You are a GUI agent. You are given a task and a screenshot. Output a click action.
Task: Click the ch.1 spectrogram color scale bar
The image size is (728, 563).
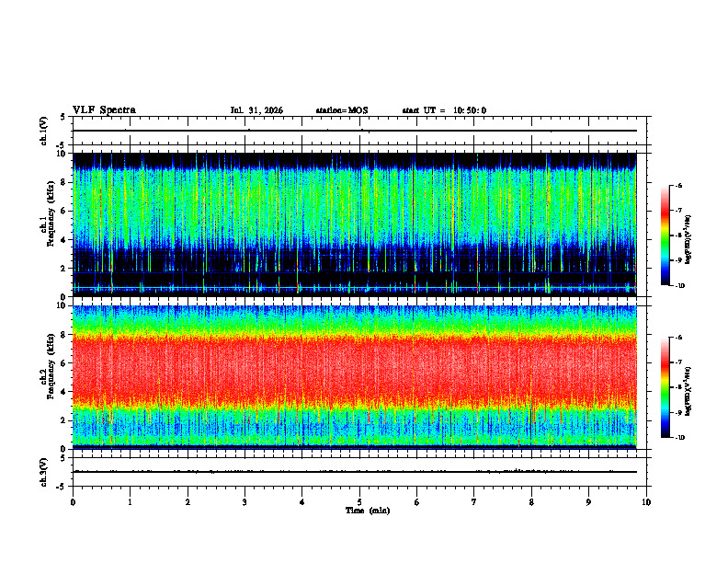pos(665,236)
